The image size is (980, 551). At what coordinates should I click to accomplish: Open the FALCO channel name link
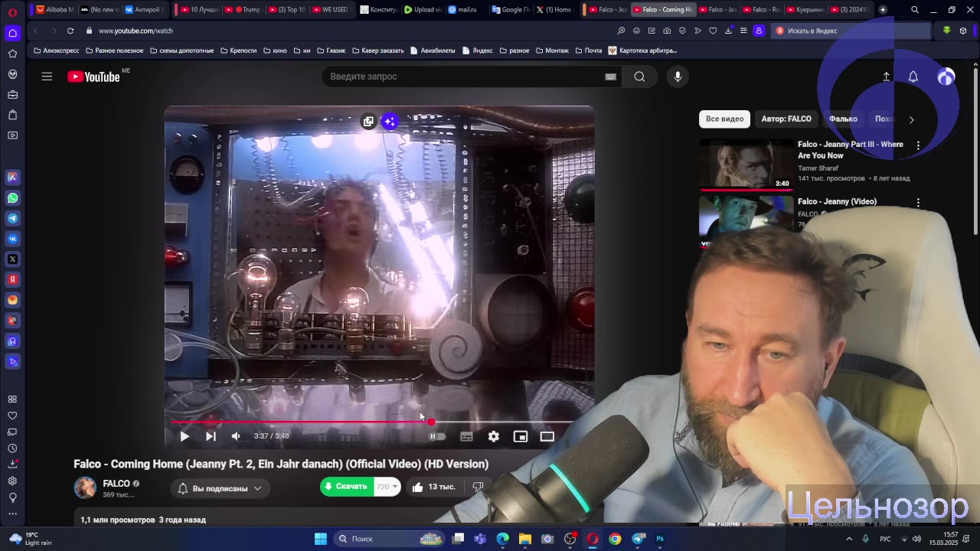(x=116, y=484)
